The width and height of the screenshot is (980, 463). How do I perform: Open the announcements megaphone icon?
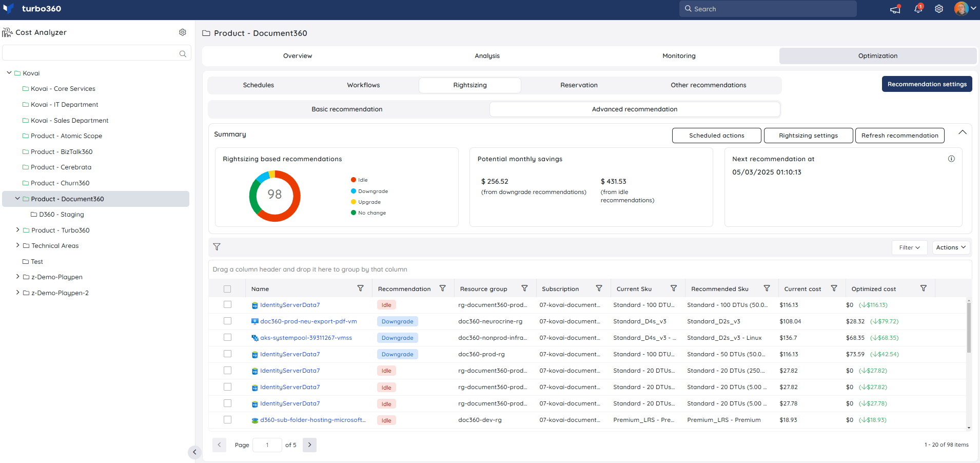(x=895, y=9)
